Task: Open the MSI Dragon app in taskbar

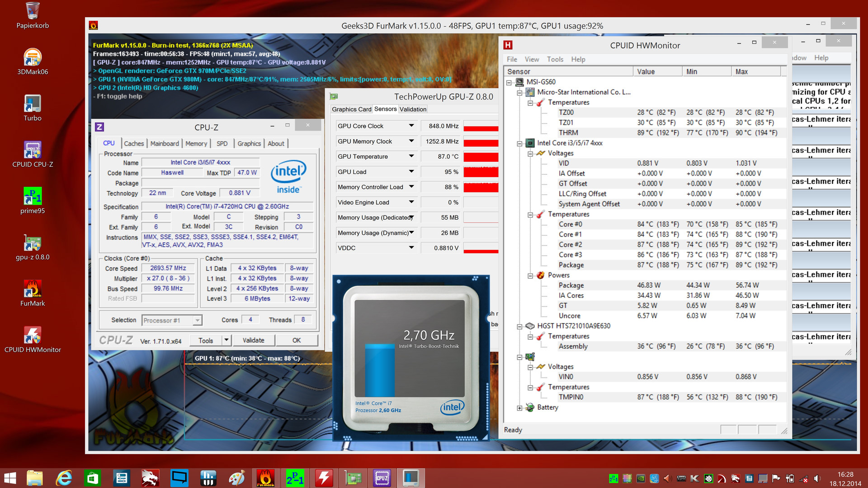Action: 150,478
